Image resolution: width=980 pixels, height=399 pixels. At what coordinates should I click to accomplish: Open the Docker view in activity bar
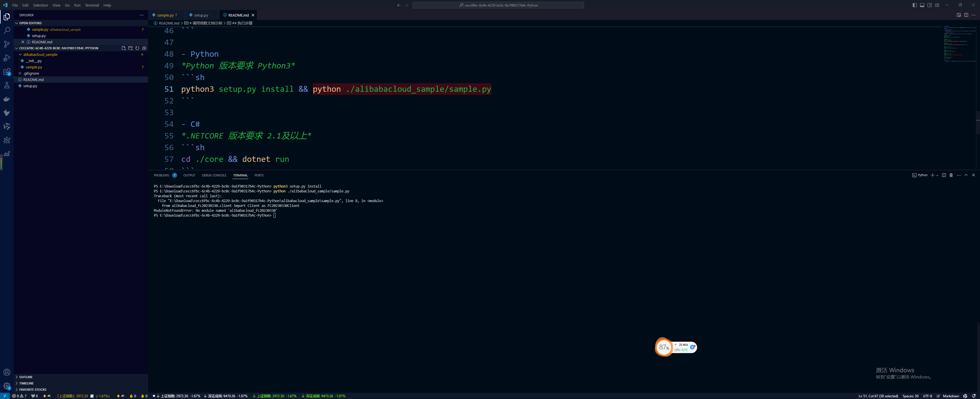[7, 99]
